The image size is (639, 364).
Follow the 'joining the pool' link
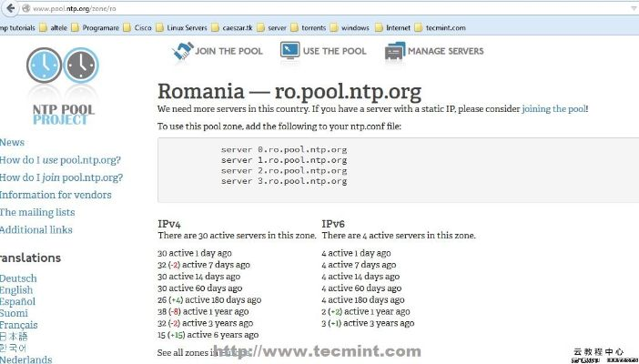(x=554, y=109)
